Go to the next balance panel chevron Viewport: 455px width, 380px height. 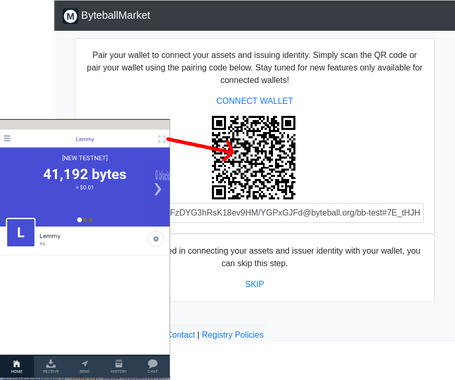(158, 189)
